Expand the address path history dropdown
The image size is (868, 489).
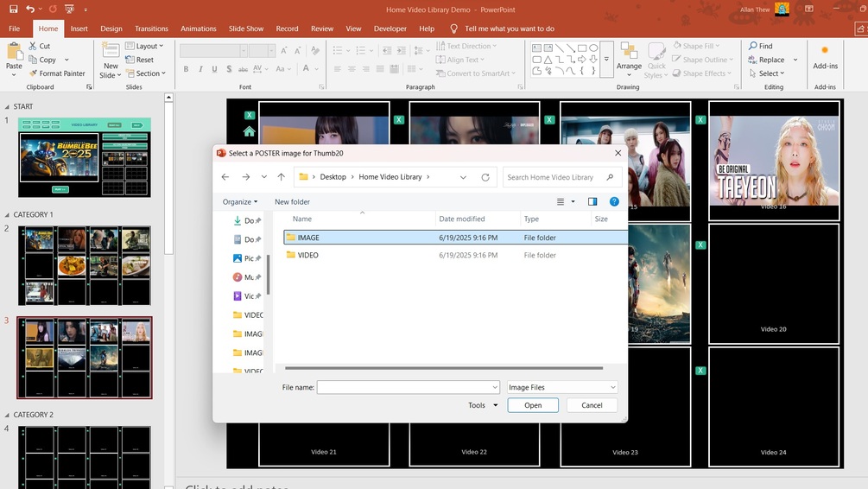463,177
